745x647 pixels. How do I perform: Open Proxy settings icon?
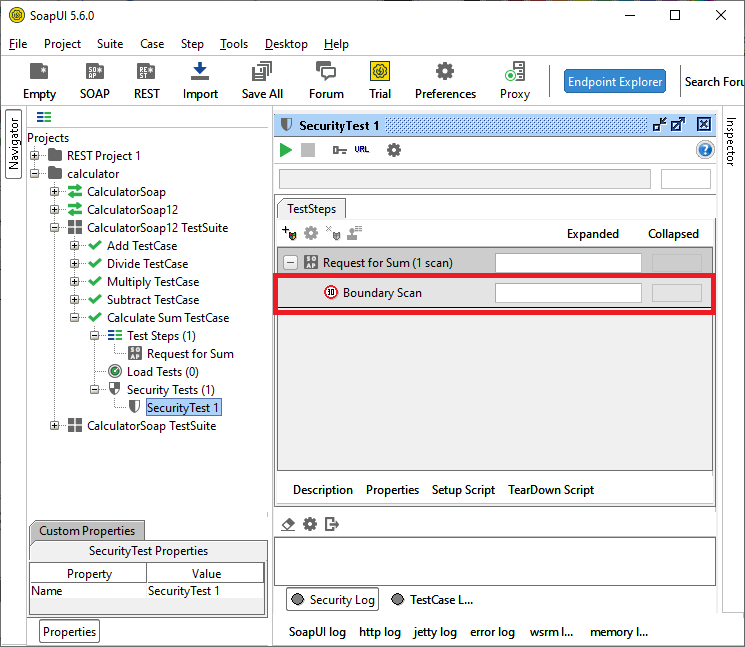click(515, 81)
